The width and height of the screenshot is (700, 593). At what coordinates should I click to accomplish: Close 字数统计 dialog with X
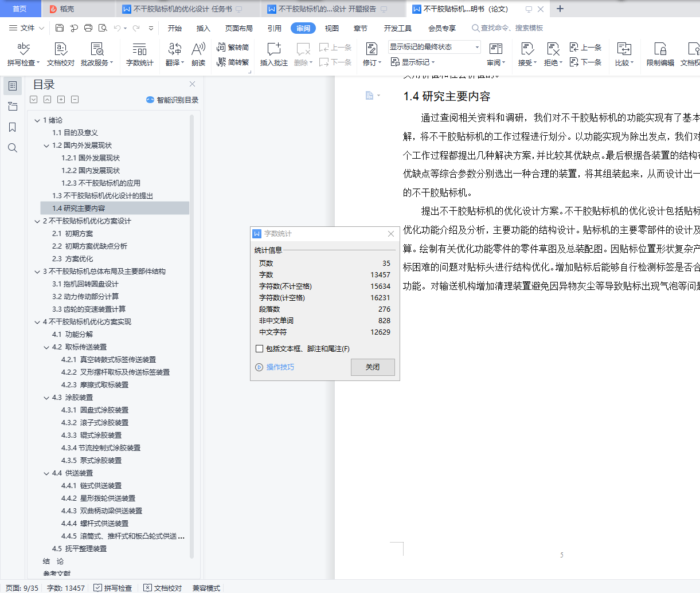[x=391, y=234]
